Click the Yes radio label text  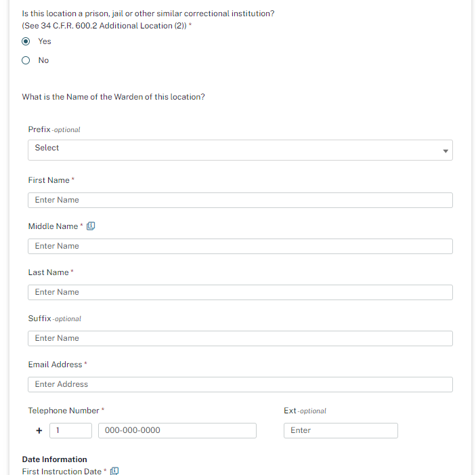click(45, 41)
